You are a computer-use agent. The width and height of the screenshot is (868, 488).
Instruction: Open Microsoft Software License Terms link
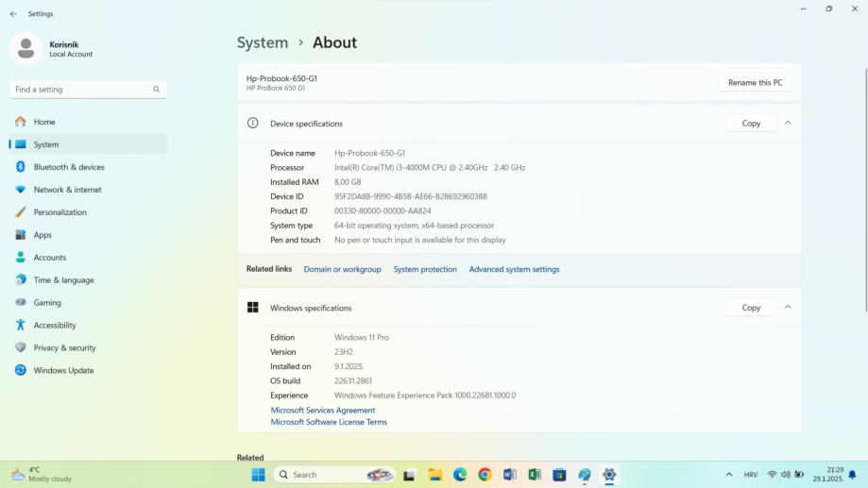[x=329, y=422]
